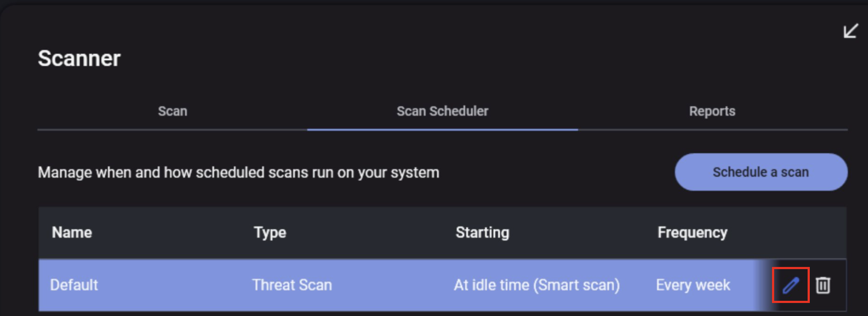This screenshot has width=868, height=316.
Task: Click the Threat Scan type cell
Action: [292, 285]
